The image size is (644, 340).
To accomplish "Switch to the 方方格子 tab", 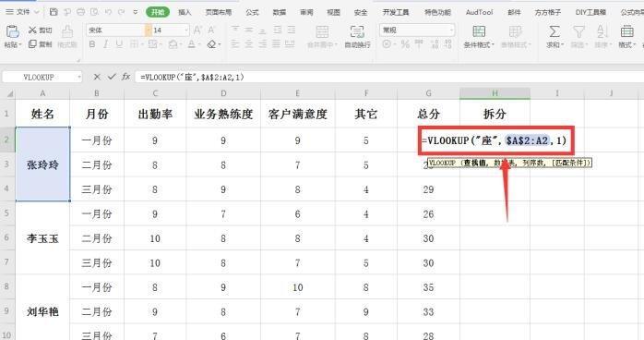I will click(x=547, y=12).
